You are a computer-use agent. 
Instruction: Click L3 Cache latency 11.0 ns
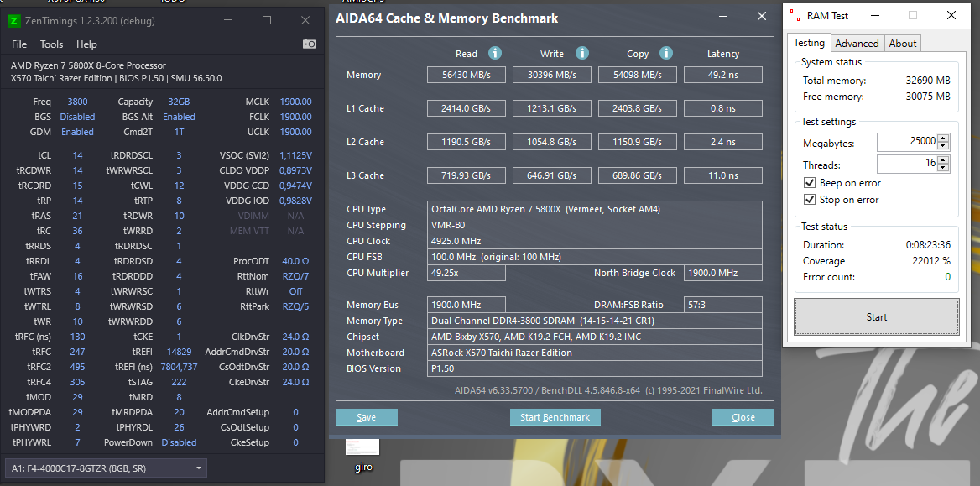[x=723, y=175]
